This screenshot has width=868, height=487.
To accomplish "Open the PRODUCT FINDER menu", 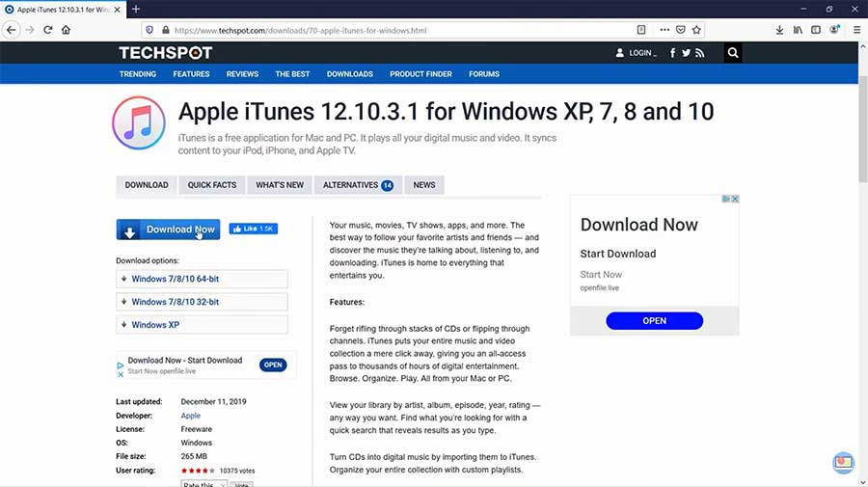I will point(420,73).
